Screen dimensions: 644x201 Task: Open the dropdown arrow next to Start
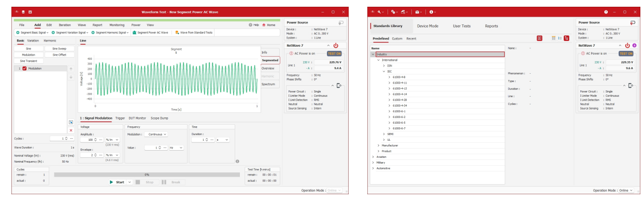[x=130, y=182]
